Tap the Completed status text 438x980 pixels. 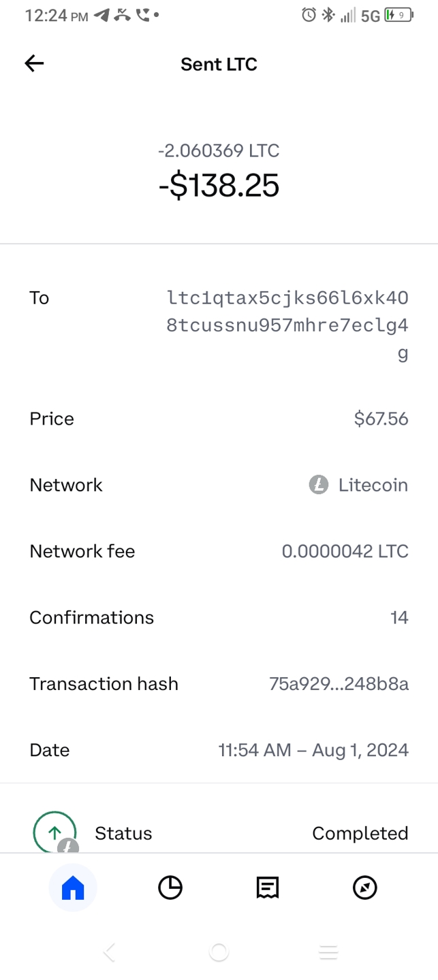[x=360, y=833]
